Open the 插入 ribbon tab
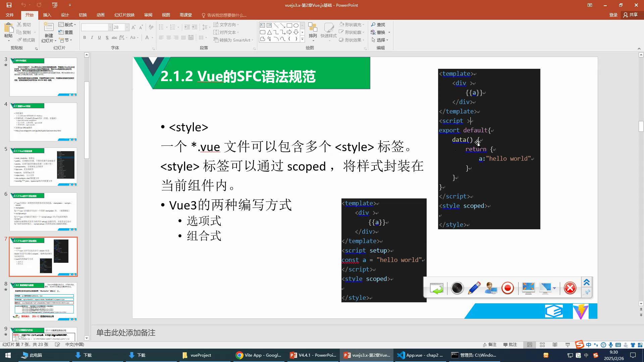The height and width of the screenshot is (362, 644). click(47, 15)
